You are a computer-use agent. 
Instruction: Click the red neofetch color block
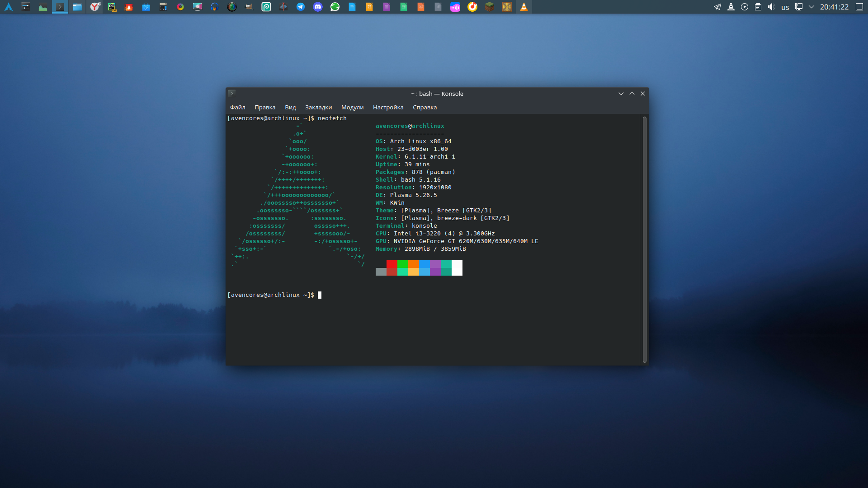[392, 264]
